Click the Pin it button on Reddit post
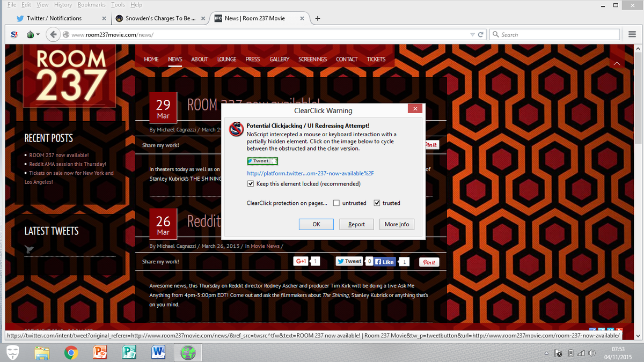The image size is (644, 362). coord(429,262)
